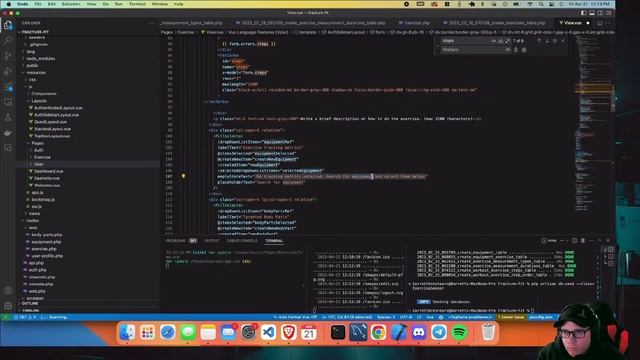Toggle Match Whole Word in the find widget
640x360 pixels.
(x=500, y=41)
